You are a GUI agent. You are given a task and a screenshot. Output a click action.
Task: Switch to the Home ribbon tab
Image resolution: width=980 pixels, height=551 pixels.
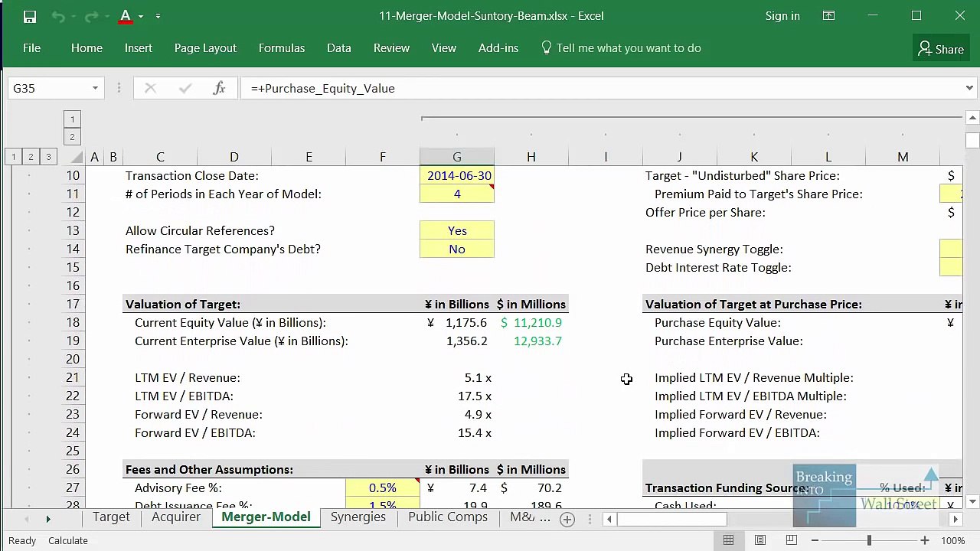click(x=87, y=48)
